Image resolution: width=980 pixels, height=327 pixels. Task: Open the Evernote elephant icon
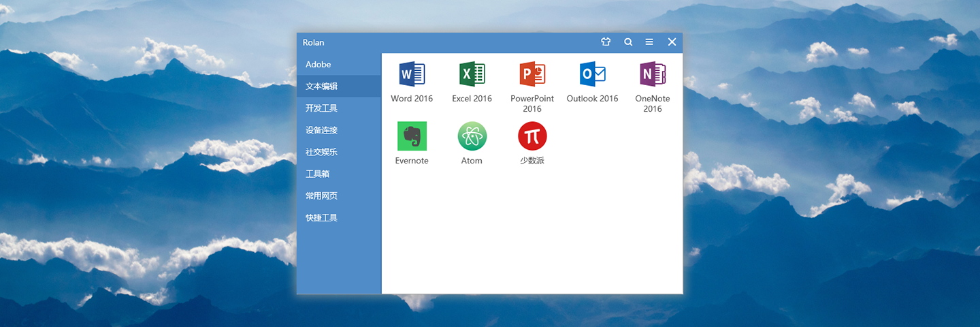(412, 136)
